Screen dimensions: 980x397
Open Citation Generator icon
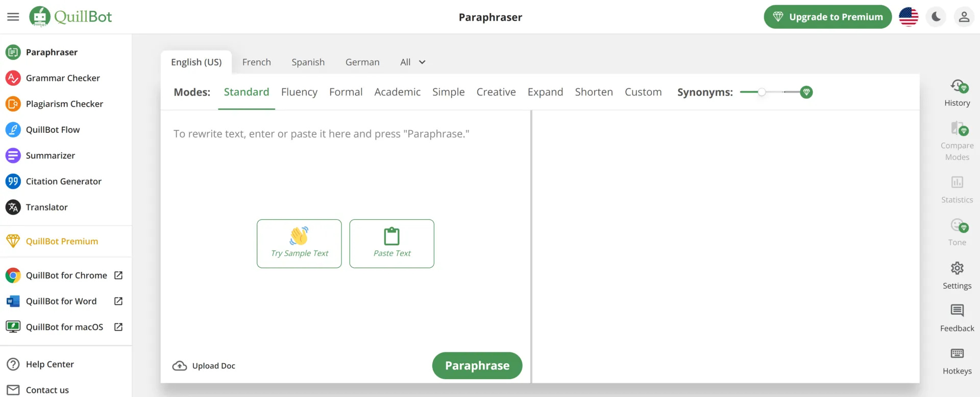pyautogui.click(x=13, y=181)
